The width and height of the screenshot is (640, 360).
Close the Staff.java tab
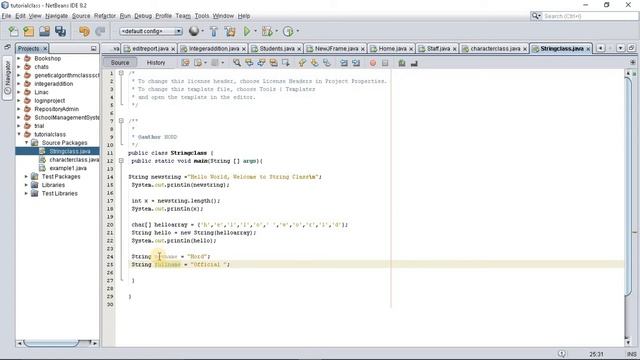point(454,49)
